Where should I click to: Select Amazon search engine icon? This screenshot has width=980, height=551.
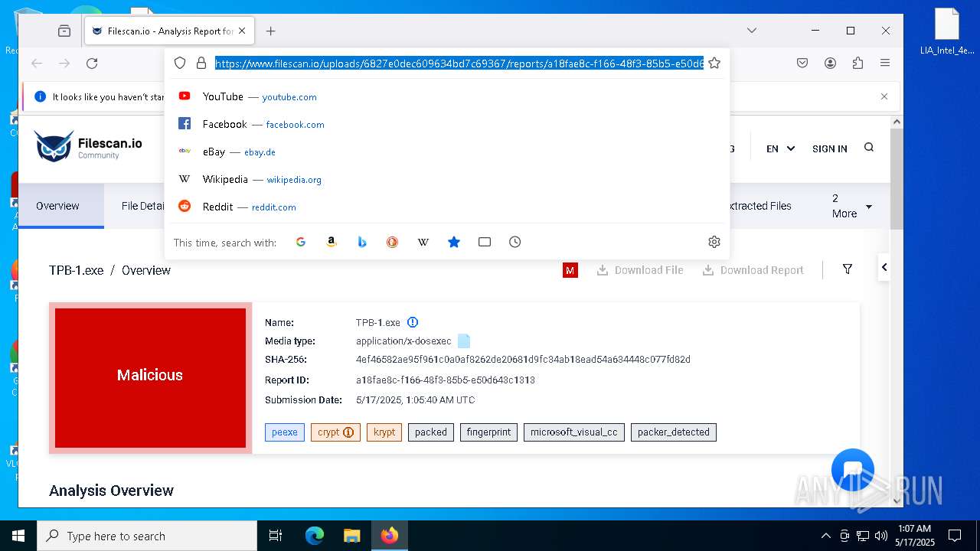(332, 242)
